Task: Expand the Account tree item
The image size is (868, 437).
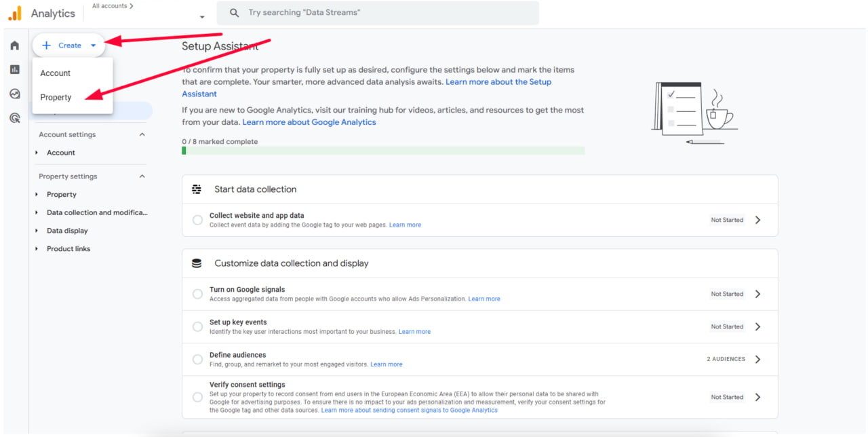Action: pos(37,153)
